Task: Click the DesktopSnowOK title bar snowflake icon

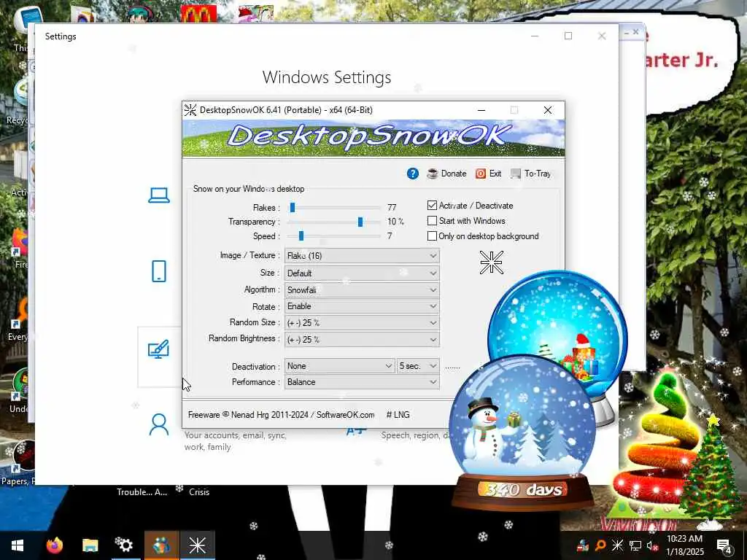Action: tap(190, 110)
